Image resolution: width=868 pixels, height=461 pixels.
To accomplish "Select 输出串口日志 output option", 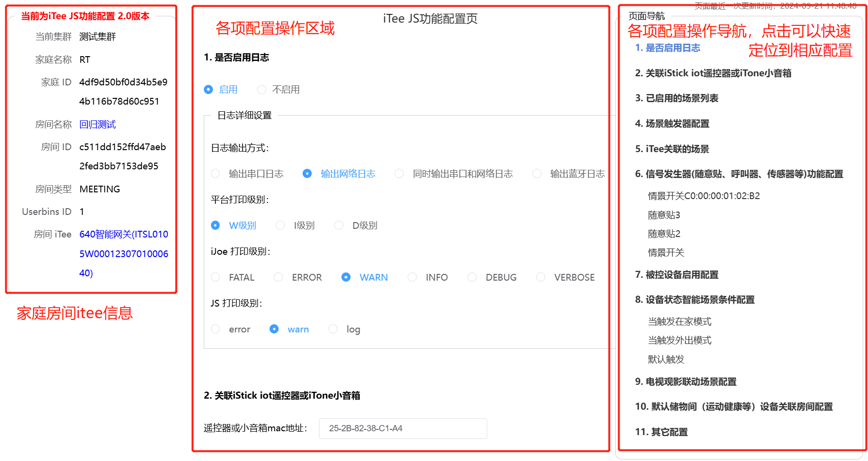I will 216,174.
